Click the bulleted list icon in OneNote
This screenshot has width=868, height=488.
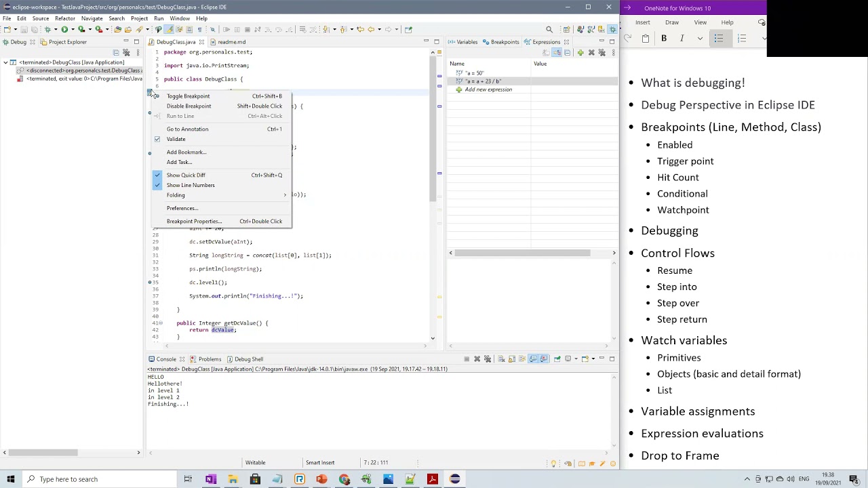[719, 39]
